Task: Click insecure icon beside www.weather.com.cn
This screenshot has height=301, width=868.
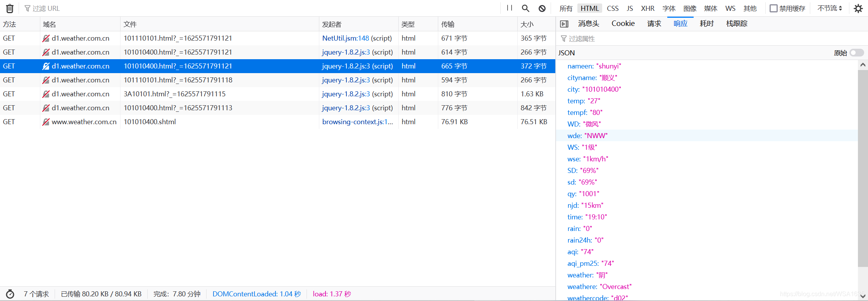Action: tap(46, 122)
